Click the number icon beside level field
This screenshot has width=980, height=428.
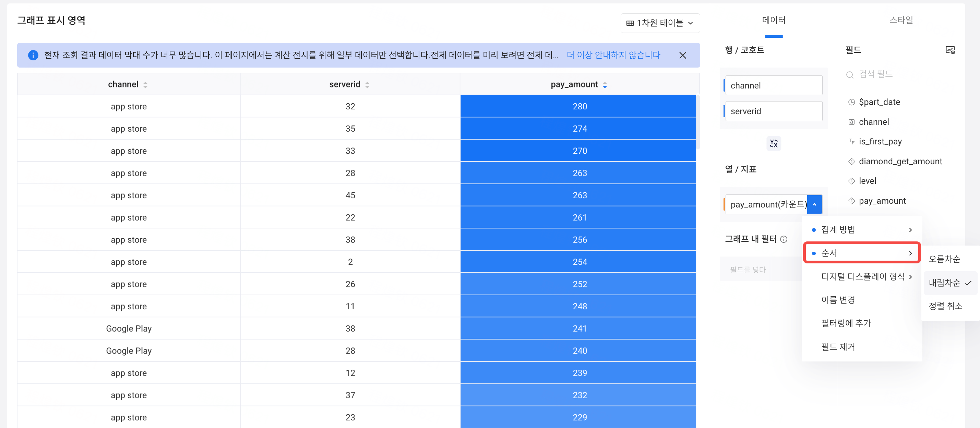[x=851, y=181]
